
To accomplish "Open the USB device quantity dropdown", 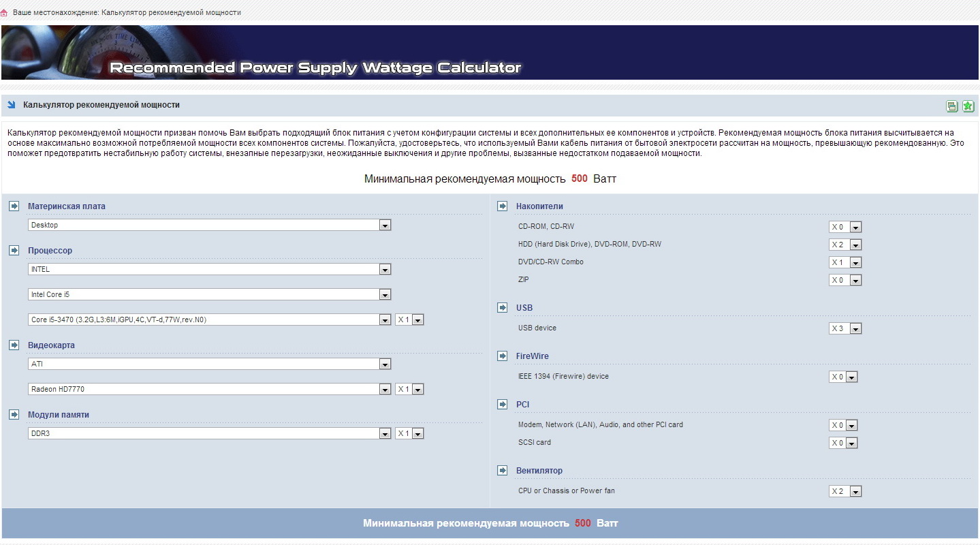I will click(x=845, y=328).
